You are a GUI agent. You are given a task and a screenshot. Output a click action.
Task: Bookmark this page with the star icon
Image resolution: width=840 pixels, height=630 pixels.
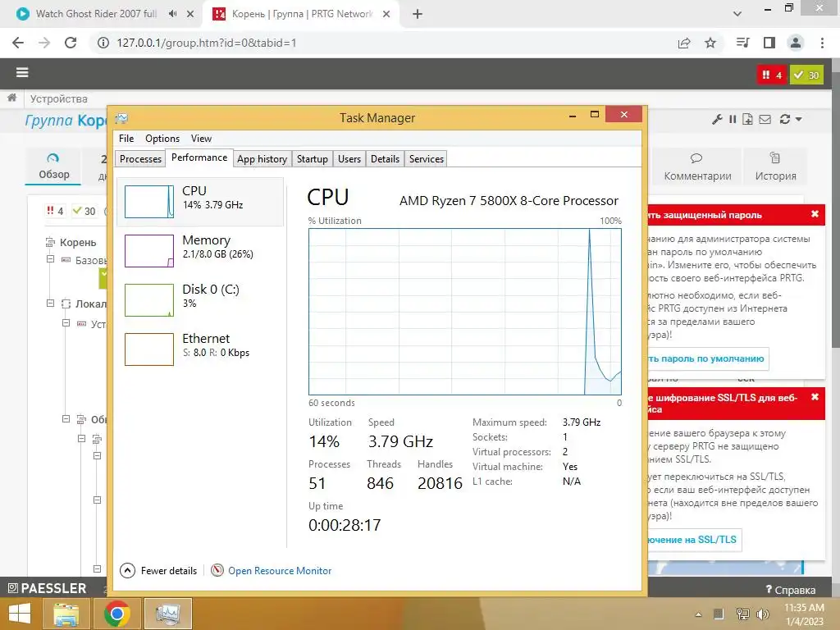710,43
